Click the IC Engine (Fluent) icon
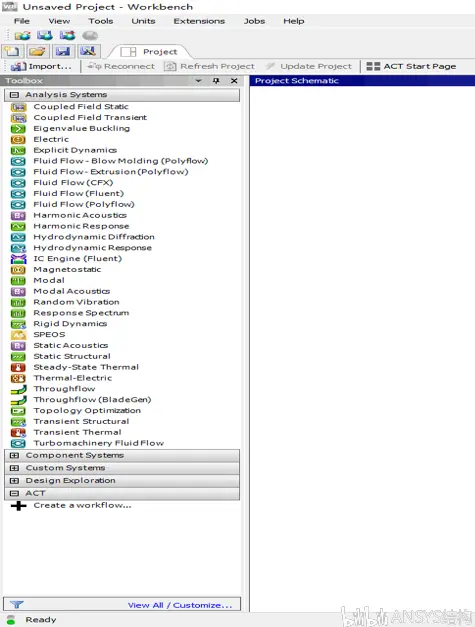The image size is (475, 627). 18,259
